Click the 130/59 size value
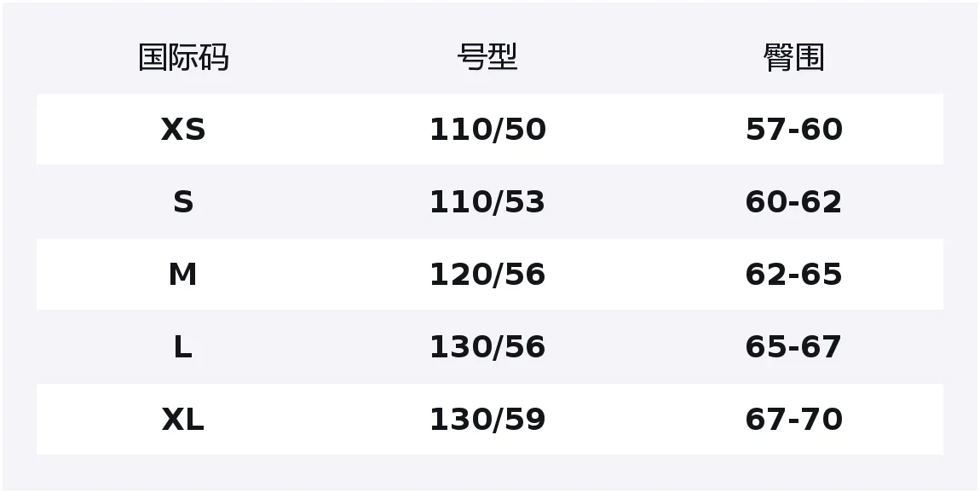 [487, 420]
